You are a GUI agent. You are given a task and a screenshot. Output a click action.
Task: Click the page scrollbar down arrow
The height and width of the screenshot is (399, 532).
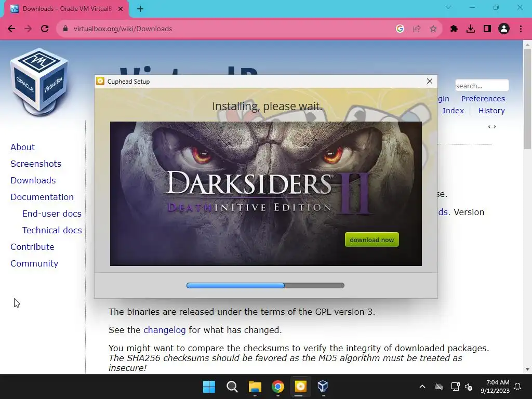coord(527,369)
